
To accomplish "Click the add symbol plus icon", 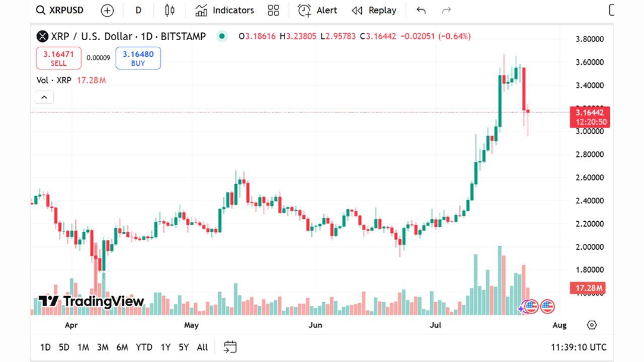I will click(x=107, y=10).
